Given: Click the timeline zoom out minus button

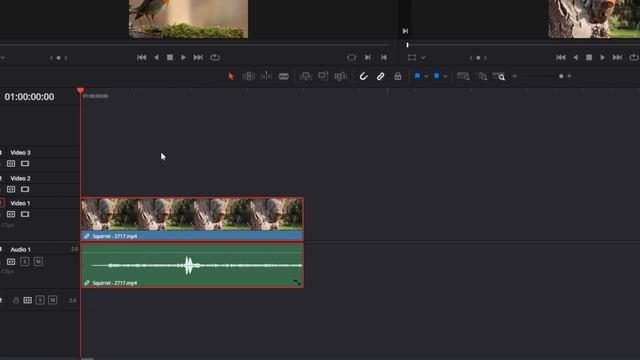Looking at the screenshot, I should point(514,76).
